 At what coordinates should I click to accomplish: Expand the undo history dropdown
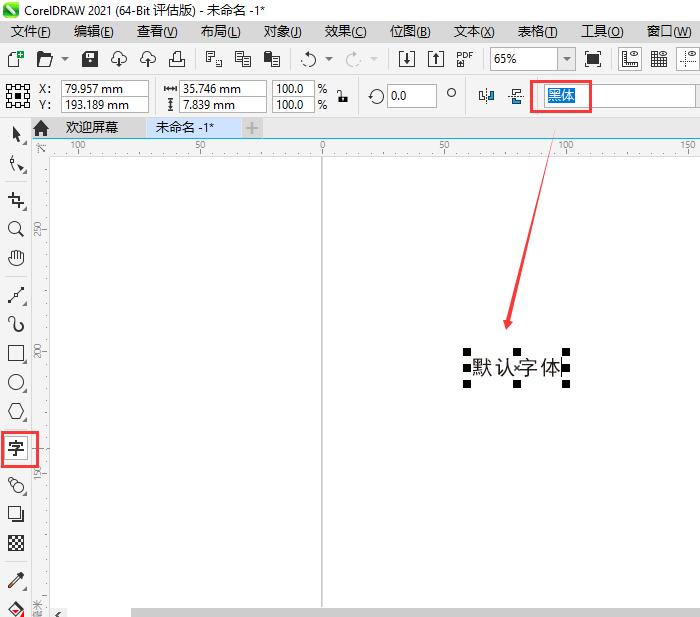tap(329, 58)
